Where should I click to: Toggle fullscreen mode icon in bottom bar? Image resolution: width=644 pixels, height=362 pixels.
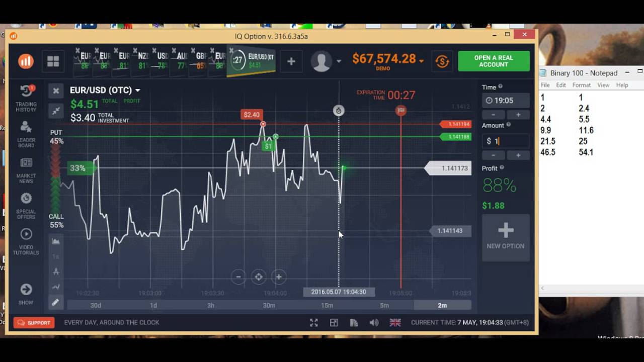coord(313,323)
